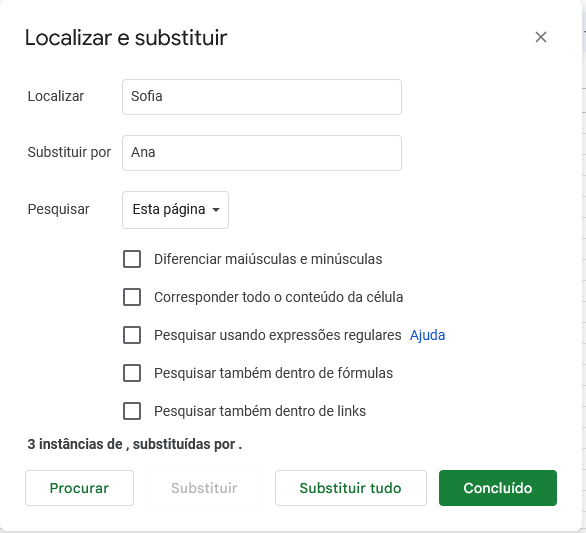Screen dimensions: 586x533
Task: Open the Esta página search scope dropdown
Action: [175, 210]
